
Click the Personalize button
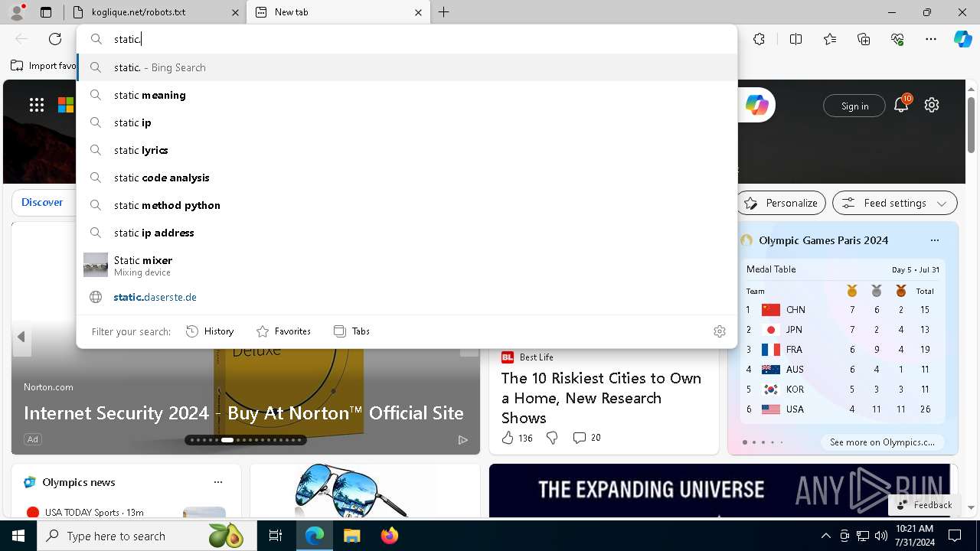782,203
